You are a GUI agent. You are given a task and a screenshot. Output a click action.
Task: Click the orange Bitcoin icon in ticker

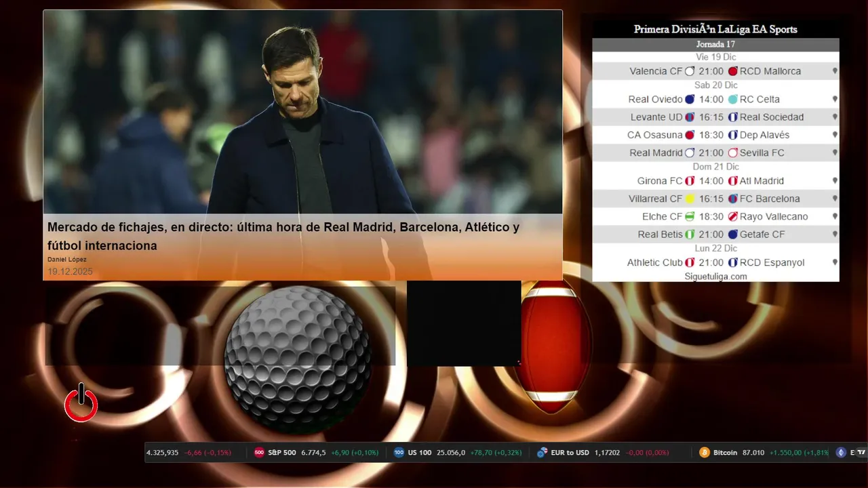point(705,453)
